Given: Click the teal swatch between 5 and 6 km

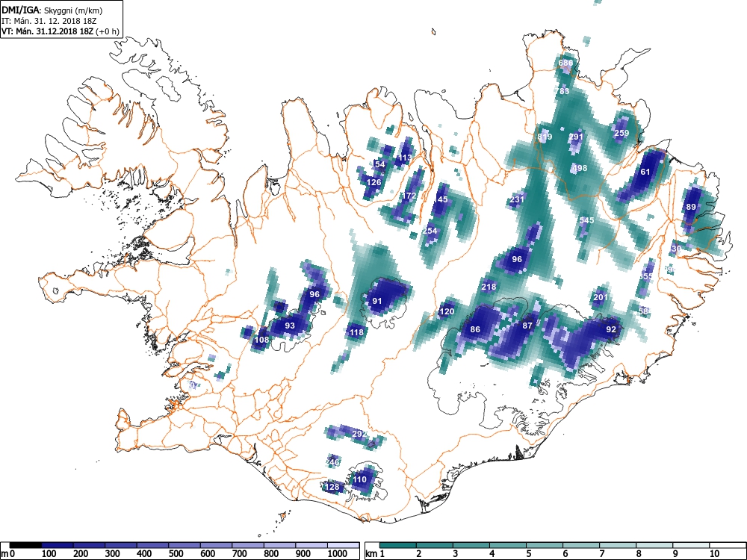Looking at the screenshot, I should (545, 545).
